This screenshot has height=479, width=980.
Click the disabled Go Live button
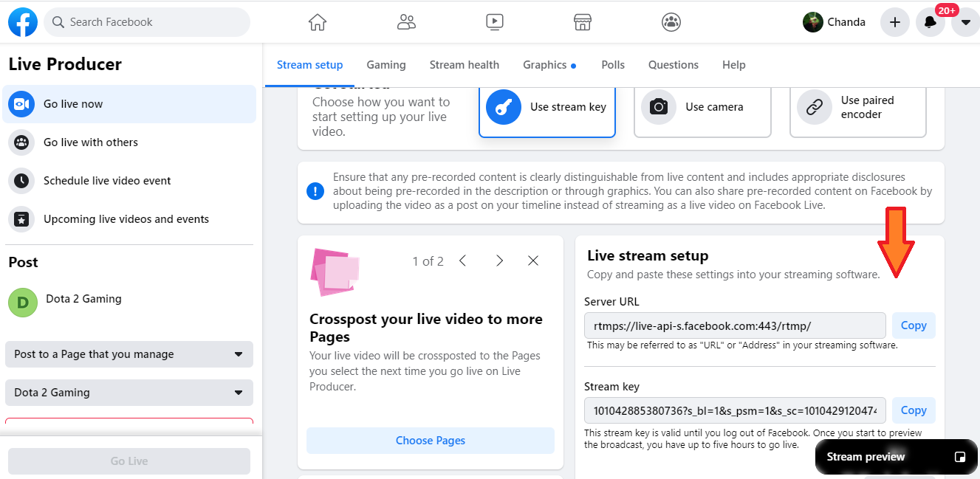coord(129,461)
